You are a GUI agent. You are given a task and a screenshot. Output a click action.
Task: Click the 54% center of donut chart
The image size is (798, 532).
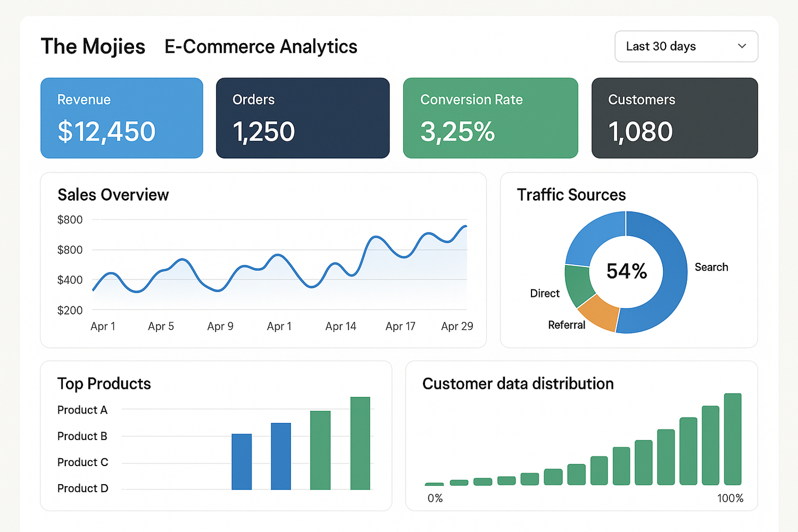pos(626,271)
